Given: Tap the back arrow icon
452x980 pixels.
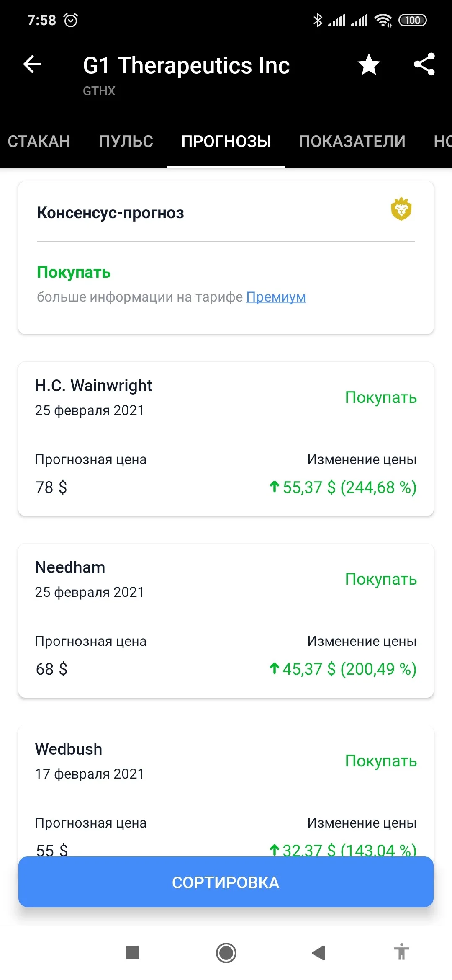Looking at the screenshot, I should tap(32, 64).
